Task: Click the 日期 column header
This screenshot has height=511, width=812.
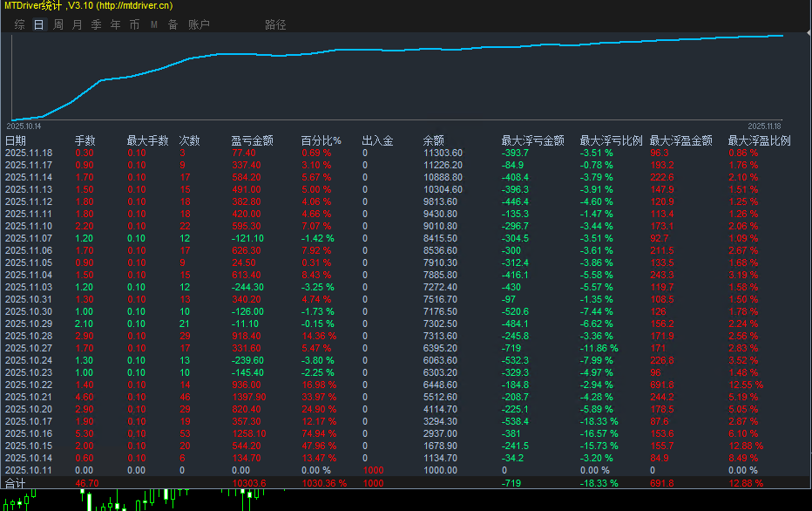Action: (x=16, y=140)
